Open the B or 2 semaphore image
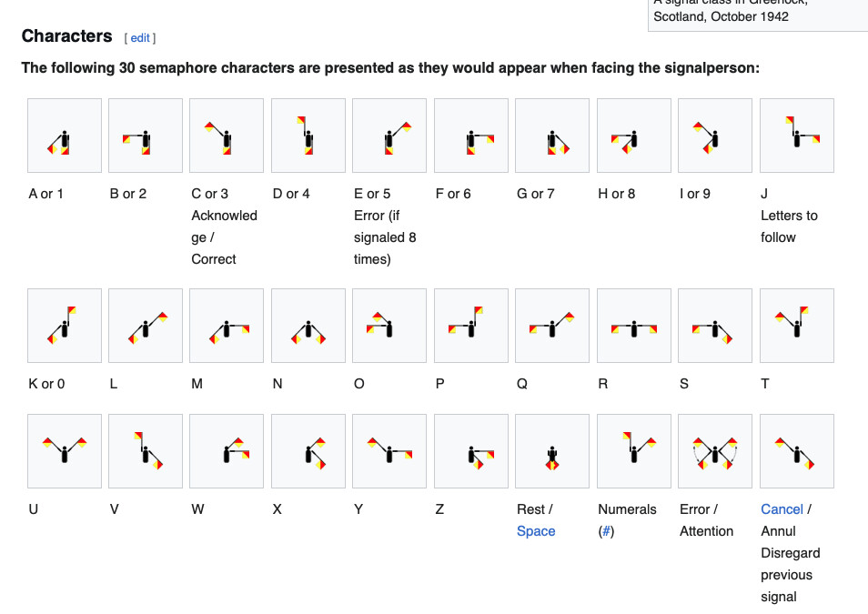868x614 pixels. click(x=145, y=136)
